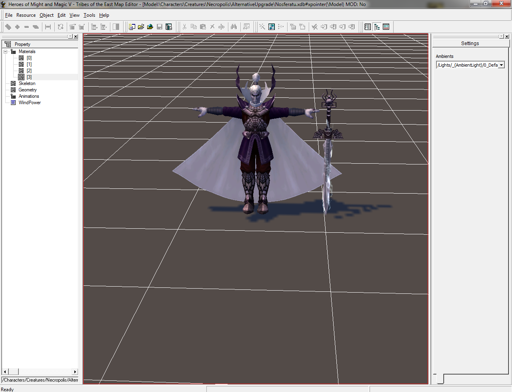Click the tree panel scroll-right arrow
512x392 pixels.
[75, 371]
